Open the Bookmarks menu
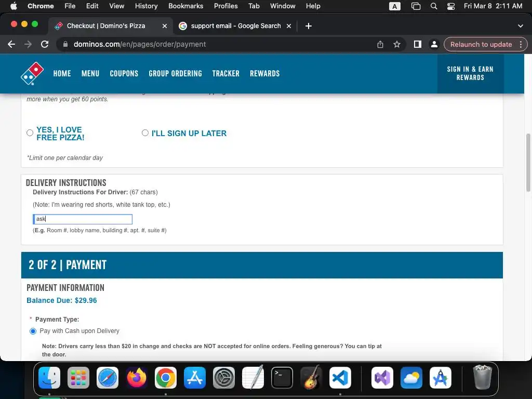 click(185, 6)
